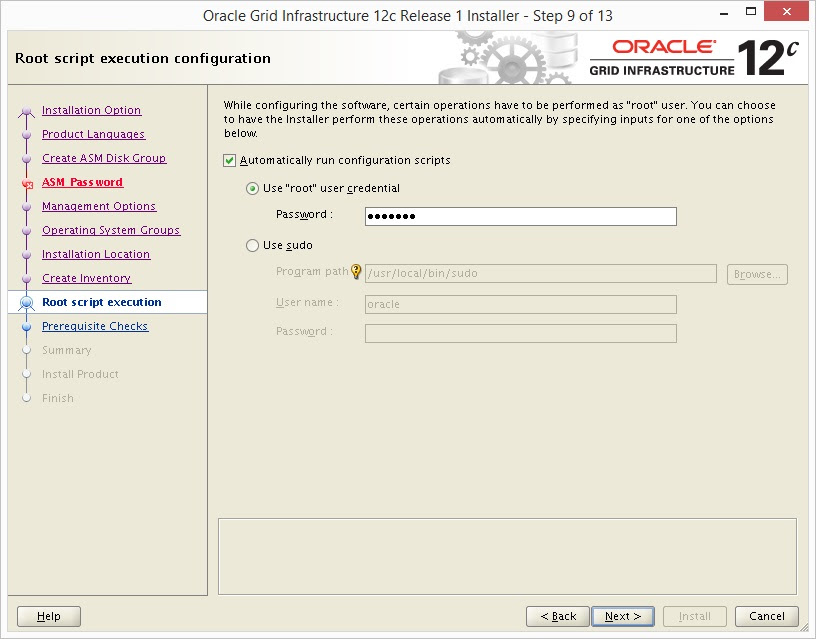This screenshot has height=639, width=816.
Task: Go to Product Languages step
Action: (x=94, y=134)
